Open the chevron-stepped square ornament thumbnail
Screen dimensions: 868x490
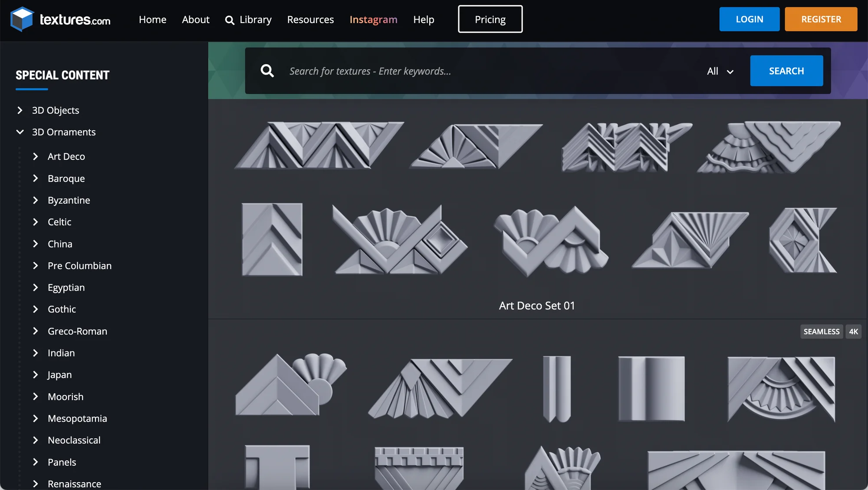click(272, 239)
